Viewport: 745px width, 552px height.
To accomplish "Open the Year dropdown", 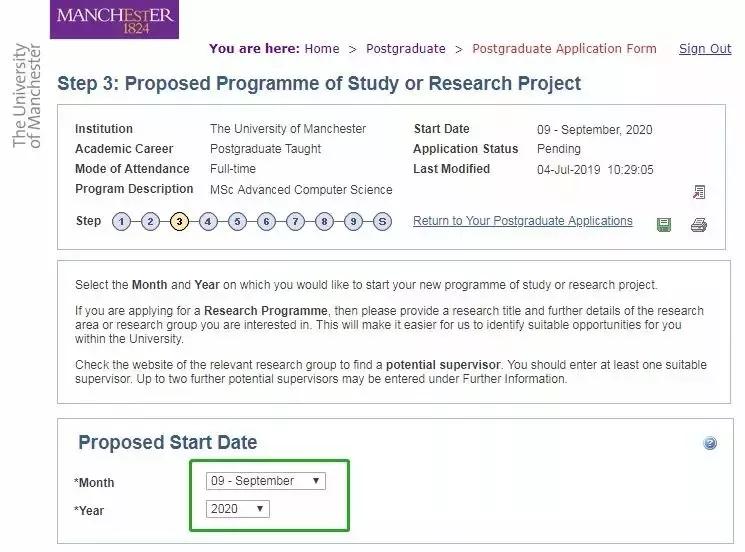I will (x=238, y=509).
